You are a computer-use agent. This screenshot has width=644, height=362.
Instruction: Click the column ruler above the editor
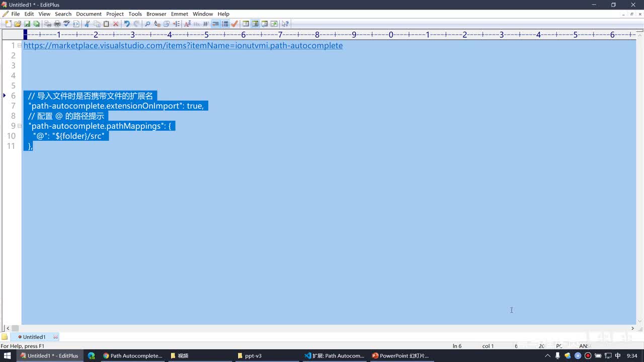coord(329,35)
